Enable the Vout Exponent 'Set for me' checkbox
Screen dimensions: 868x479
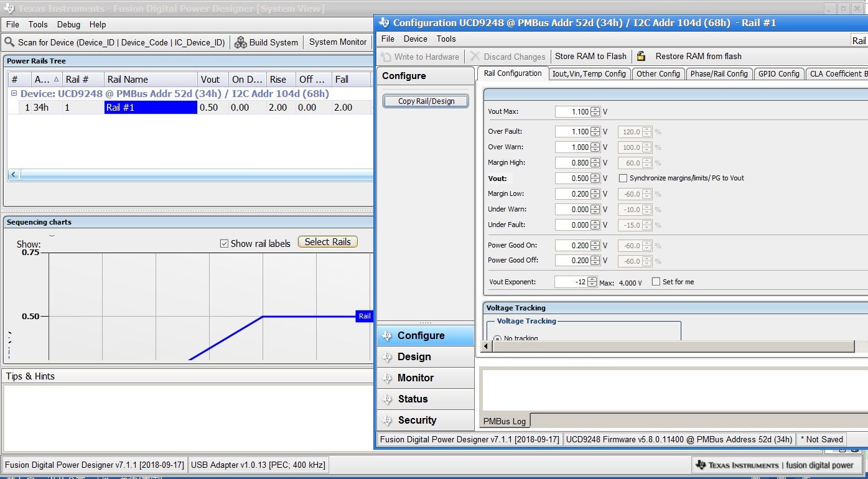point(656,282)
